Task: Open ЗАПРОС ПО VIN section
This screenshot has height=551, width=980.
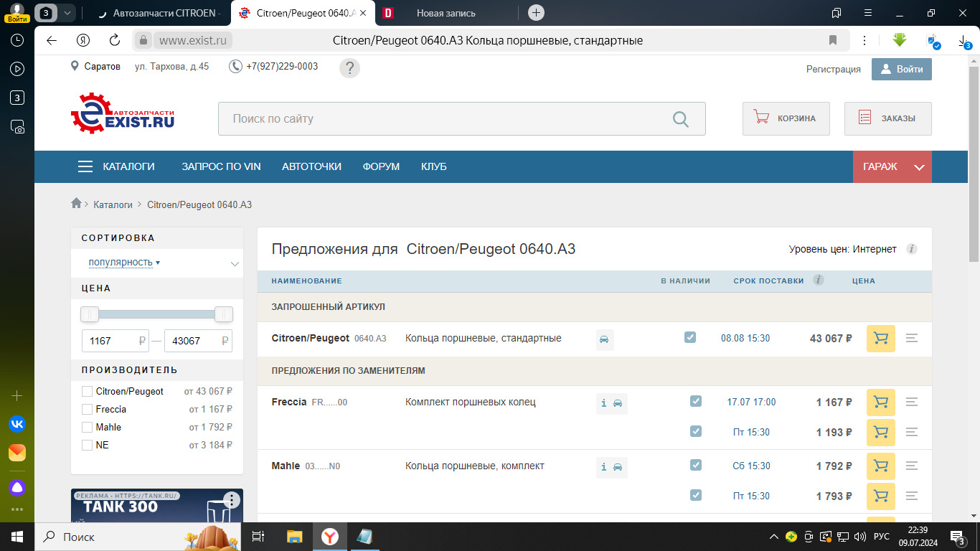Action: (221, 166)
